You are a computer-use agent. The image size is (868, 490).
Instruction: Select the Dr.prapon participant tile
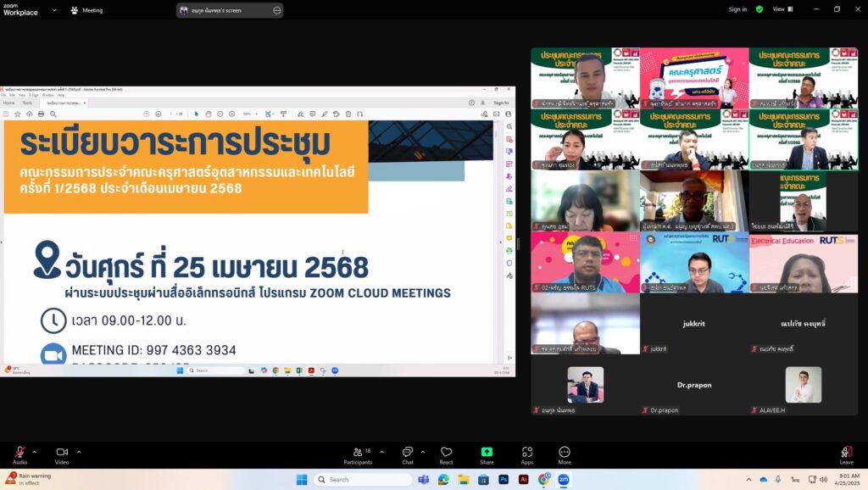click(x=693, y=386)
